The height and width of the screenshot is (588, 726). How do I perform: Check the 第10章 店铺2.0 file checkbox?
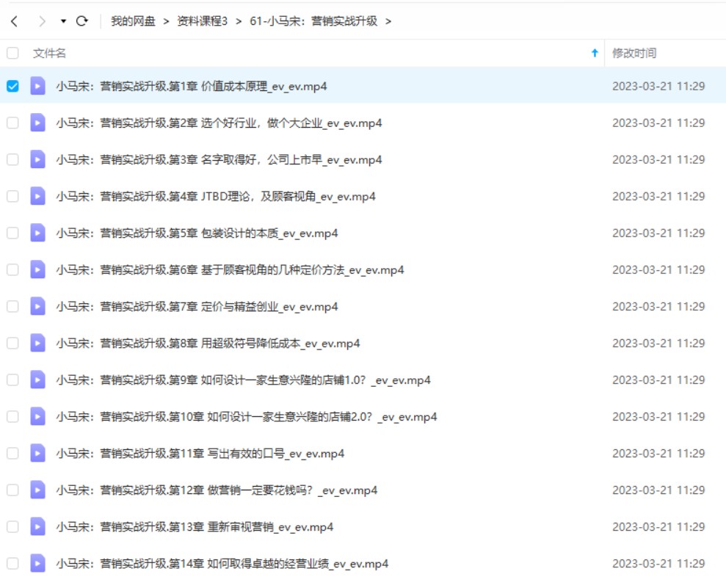(x=13, y=417)
